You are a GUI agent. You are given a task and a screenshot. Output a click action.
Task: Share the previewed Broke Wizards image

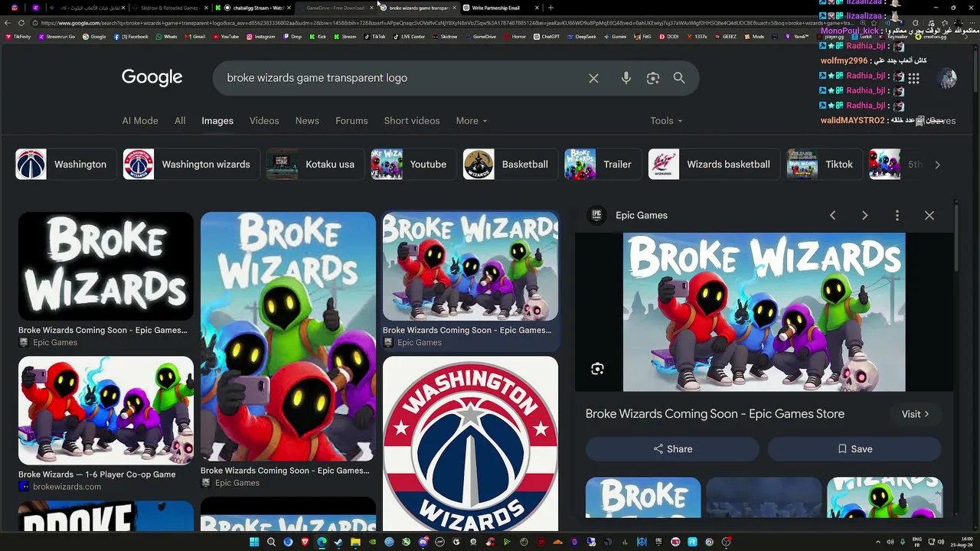click(x=673, y=449)
